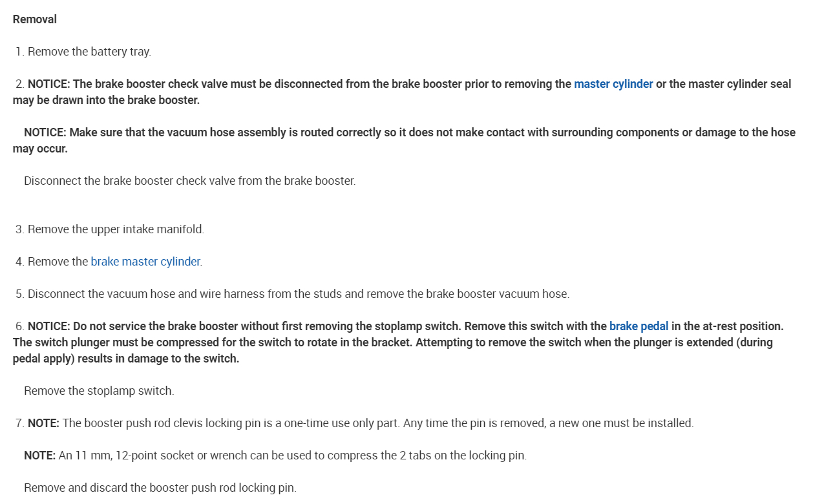Click step 5 text about studs and wire harness
824x504 pixels.
tap(298, 294)
